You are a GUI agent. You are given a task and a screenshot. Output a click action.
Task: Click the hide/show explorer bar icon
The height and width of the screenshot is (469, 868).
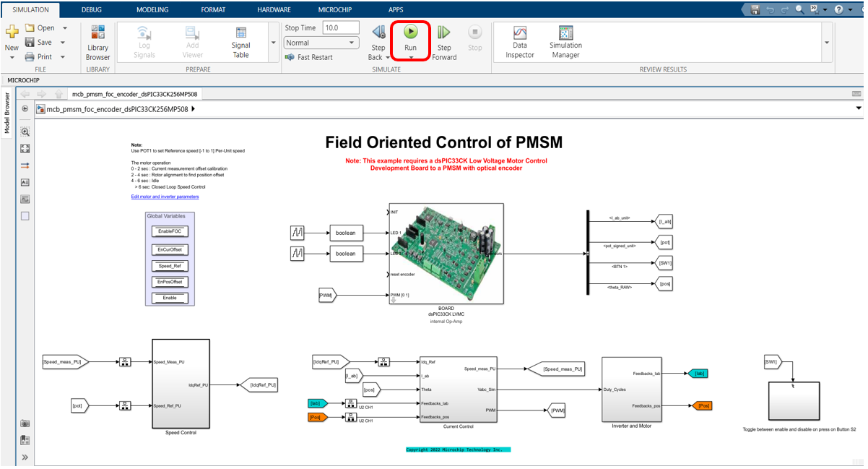click(x=25, y=109)
